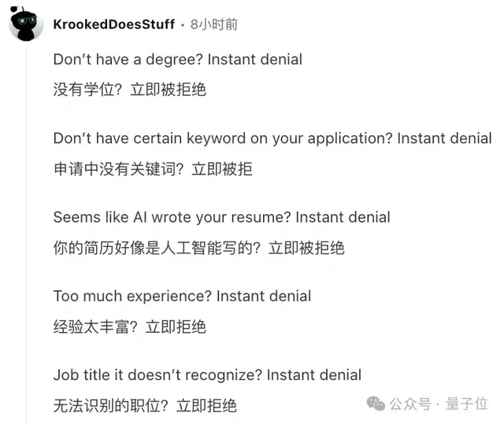The width and height of the screenshot is (504, 424).
Task: Click the line about certain keyword on application
Action: click(x=272, y=138)
